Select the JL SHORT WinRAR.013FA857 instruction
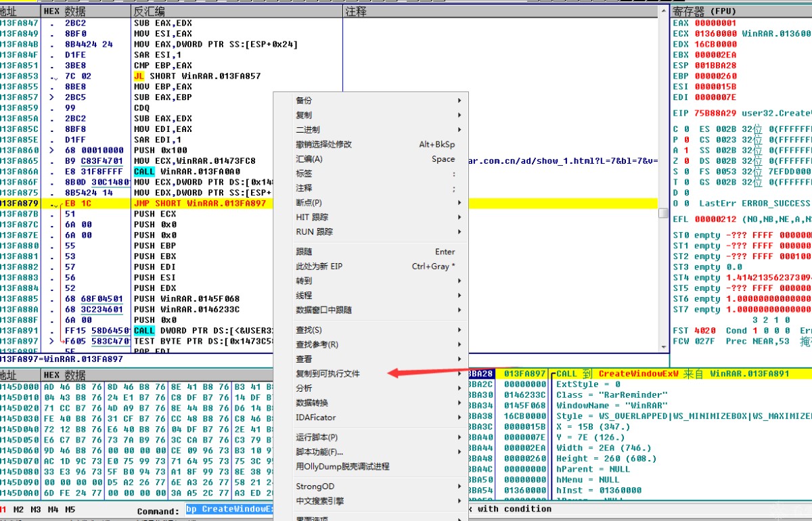The height and width of the screenshot is (521, 812). pyautogui.click(x=197, y=76)
